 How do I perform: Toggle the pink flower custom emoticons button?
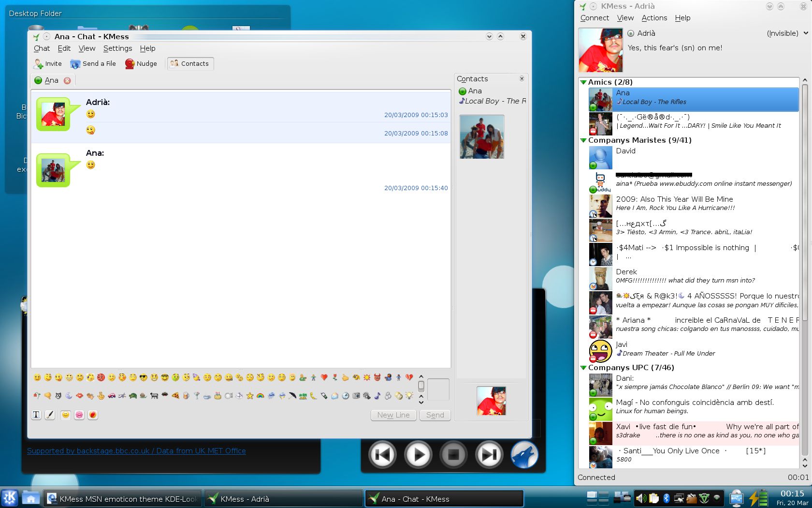(79, 415)
